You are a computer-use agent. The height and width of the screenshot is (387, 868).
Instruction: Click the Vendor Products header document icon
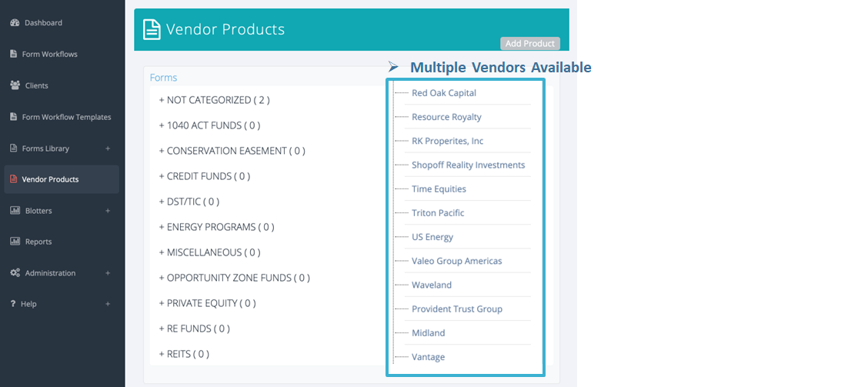(x=152, y=28)
